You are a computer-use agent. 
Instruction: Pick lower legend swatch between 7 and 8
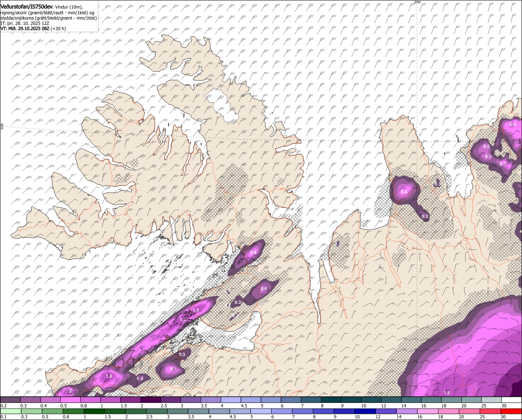click(x=303, y=411)
